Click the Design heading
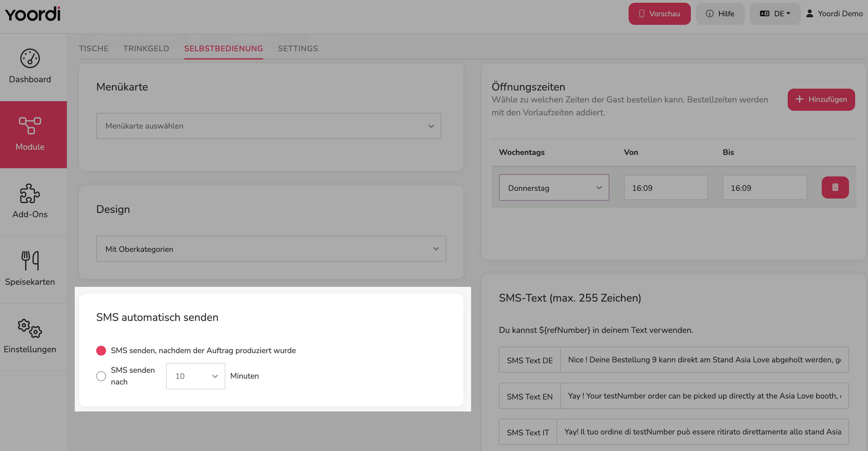This screenshot has height=451, width=868. [113, 209]
